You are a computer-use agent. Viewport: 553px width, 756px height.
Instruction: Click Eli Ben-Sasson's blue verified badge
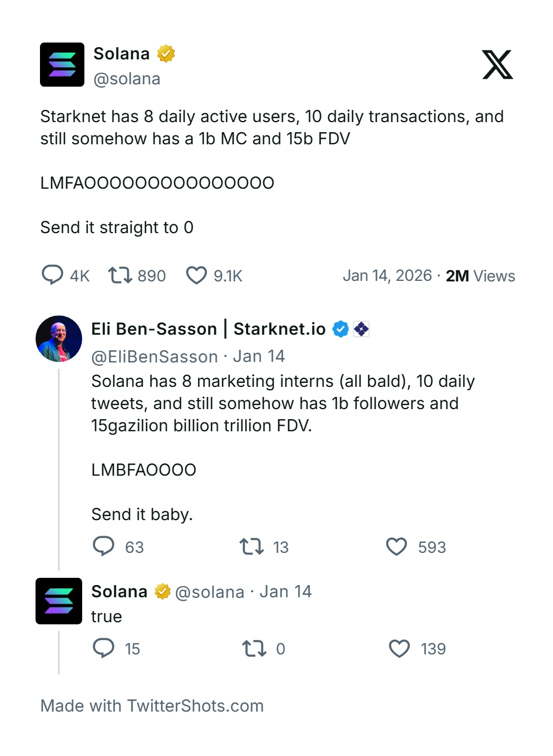(x=340, y=329)
